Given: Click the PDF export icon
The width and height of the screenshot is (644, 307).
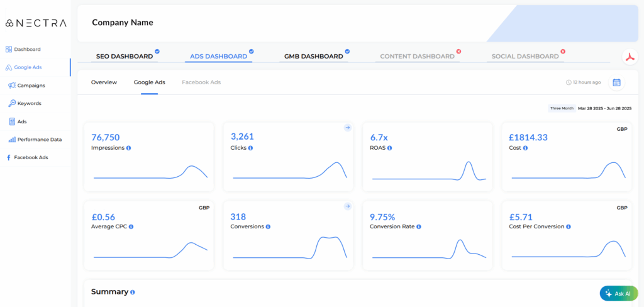Looking at the screenshot, I should (x=630, y=57).
